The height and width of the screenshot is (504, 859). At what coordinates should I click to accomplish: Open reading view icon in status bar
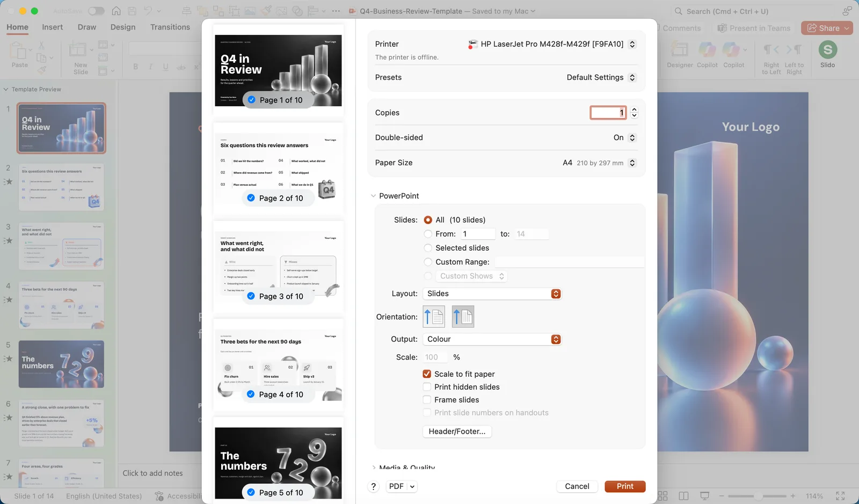click(x=683, y=496)
